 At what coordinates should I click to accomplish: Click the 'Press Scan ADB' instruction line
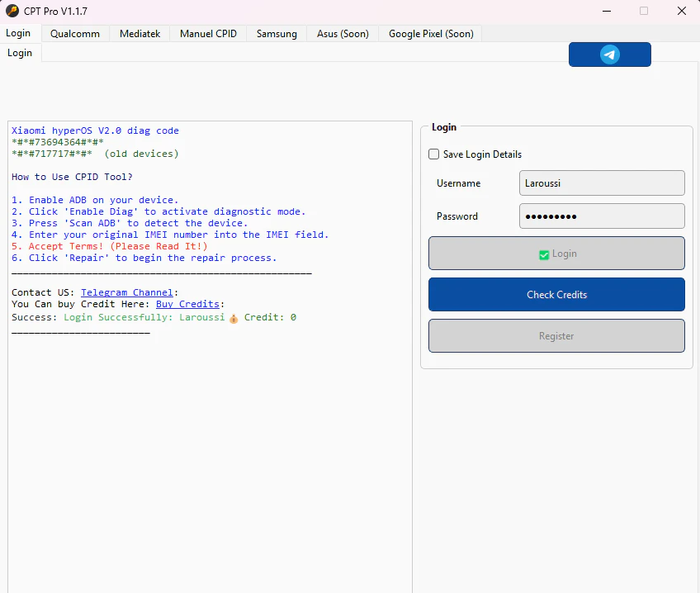[x=130, y=223]
